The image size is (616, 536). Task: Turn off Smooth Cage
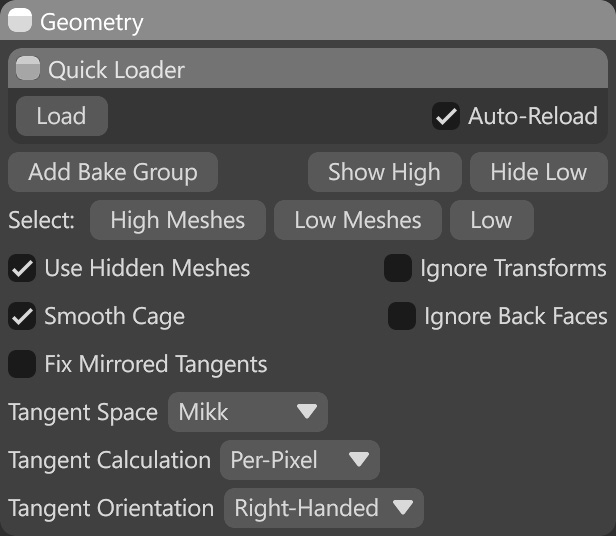[22, 316]
